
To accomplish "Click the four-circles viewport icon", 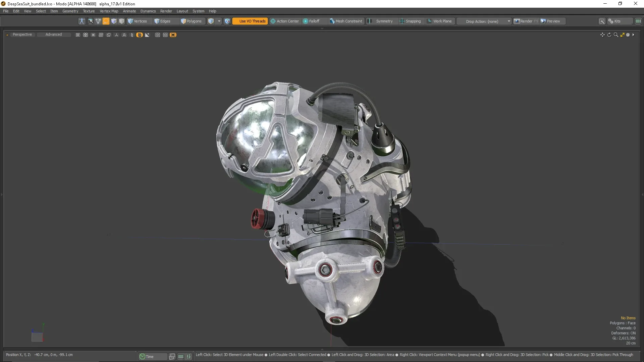I will point(86,35).
